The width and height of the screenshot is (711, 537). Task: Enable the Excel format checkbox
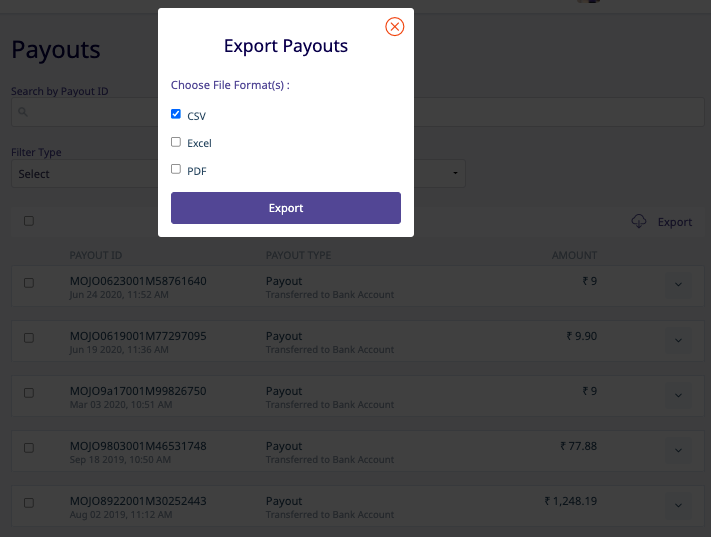click(x=176, y=142)
